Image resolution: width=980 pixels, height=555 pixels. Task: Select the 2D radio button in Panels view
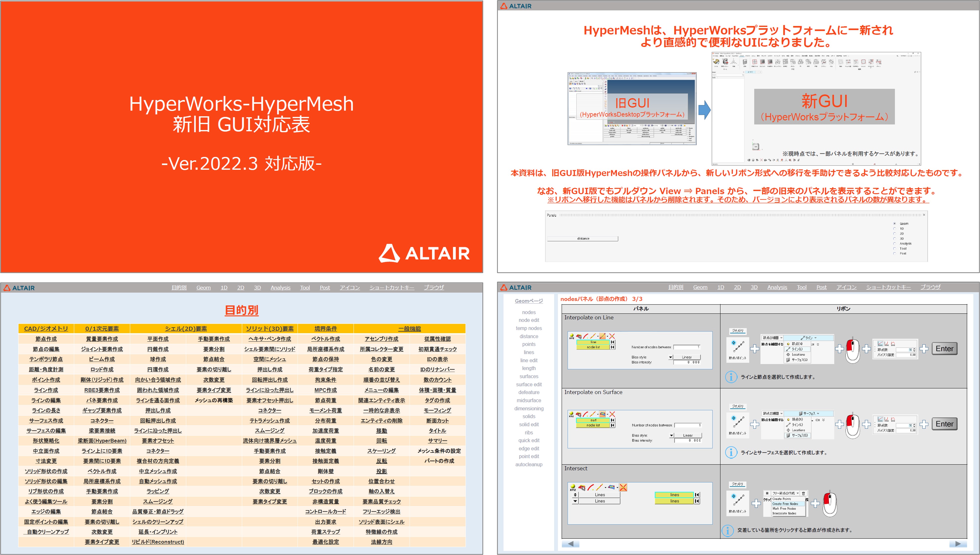click(895, 234)
